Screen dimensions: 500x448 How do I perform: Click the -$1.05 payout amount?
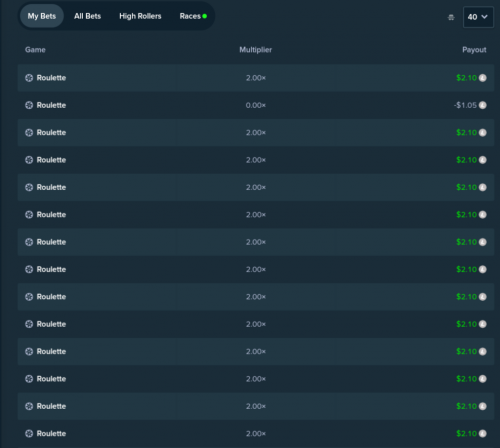pos(465,105)
